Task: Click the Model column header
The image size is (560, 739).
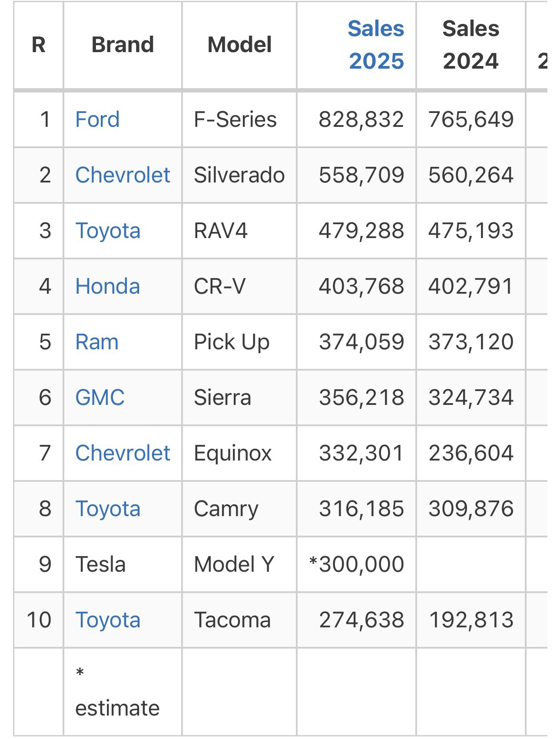Action: tap(239, 45)
